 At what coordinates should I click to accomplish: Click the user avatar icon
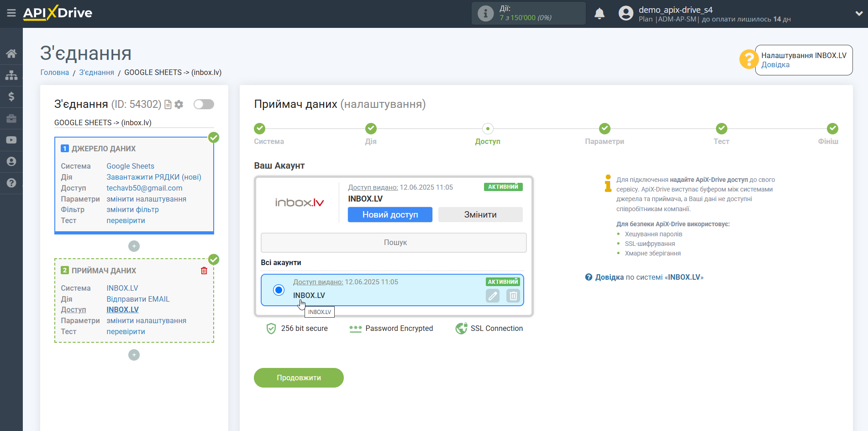click(x=626, y=13)
